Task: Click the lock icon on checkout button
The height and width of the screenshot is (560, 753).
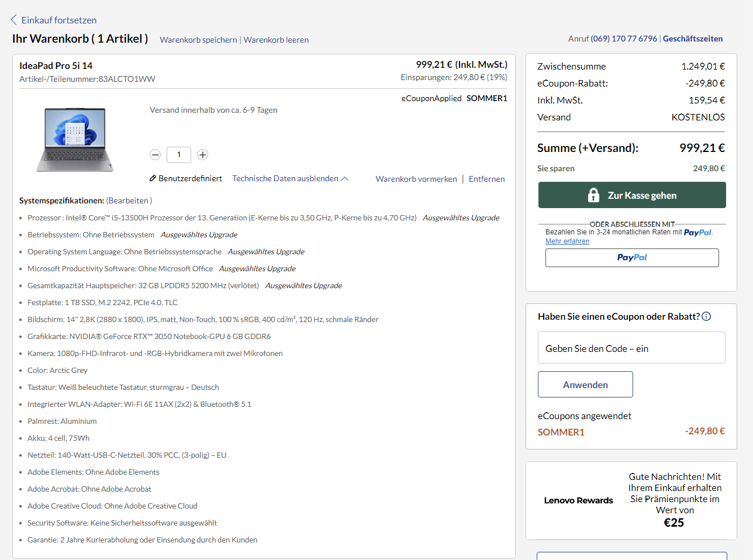Action: [593, 195]
